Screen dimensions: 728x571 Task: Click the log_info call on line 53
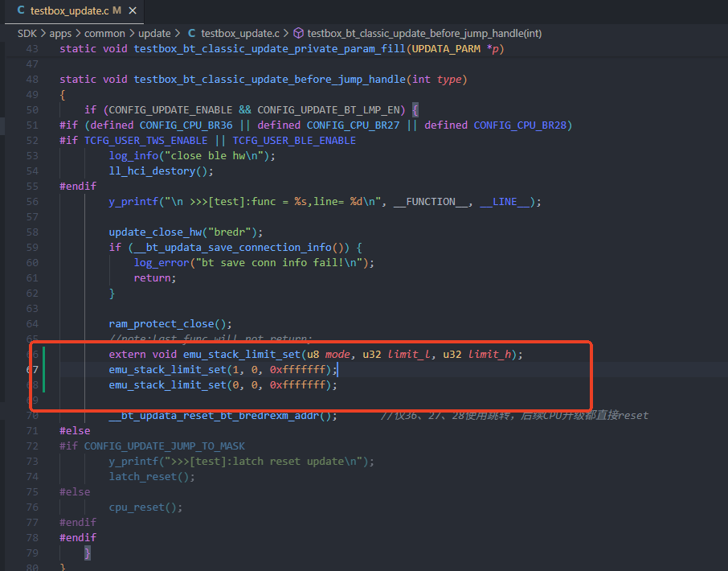[133, 156]
